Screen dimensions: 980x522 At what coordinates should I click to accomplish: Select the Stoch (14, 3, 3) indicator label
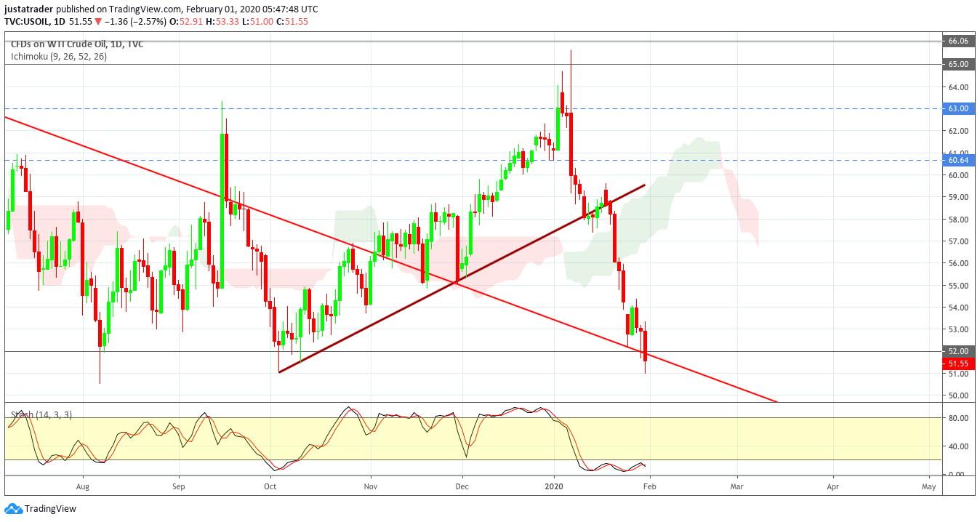[x=41, y=415]
